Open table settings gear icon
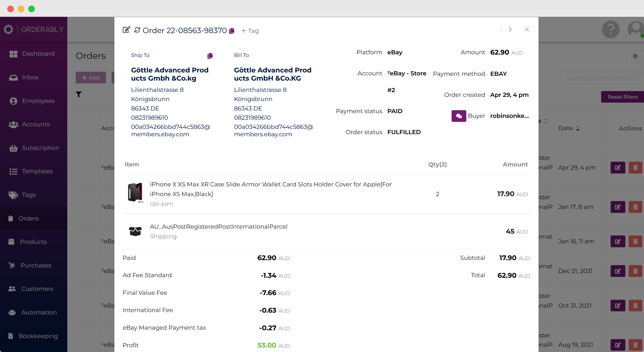The height and width of the screenshot is (352, 644). click(635, 56)
